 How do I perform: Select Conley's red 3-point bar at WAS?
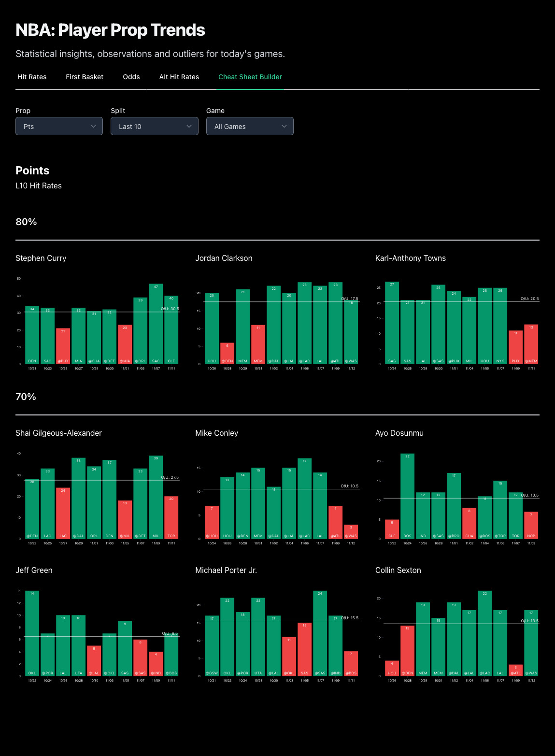(351, 532)
